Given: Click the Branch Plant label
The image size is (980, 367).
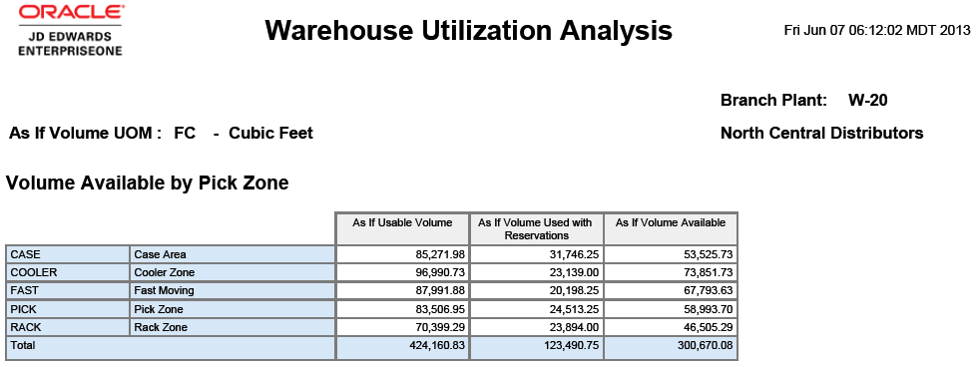Looking at the screenshot, I should [773, 100].
